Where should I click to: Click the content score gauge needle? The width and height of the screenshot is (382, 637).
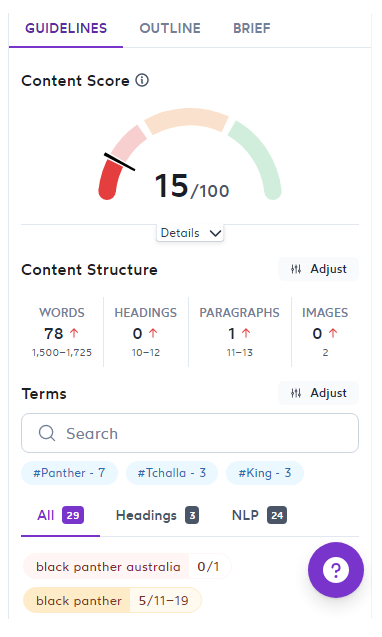(x=119, y=162)
